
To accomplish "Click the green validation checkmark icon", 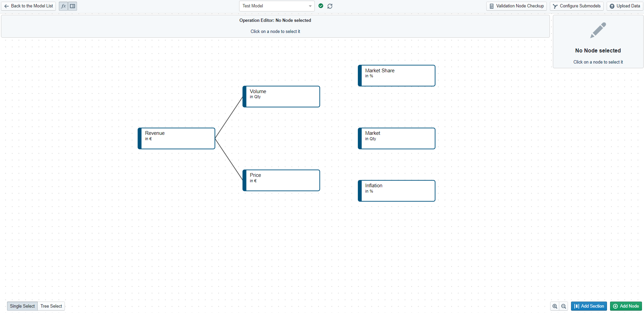I will click(x=321, y=6).
